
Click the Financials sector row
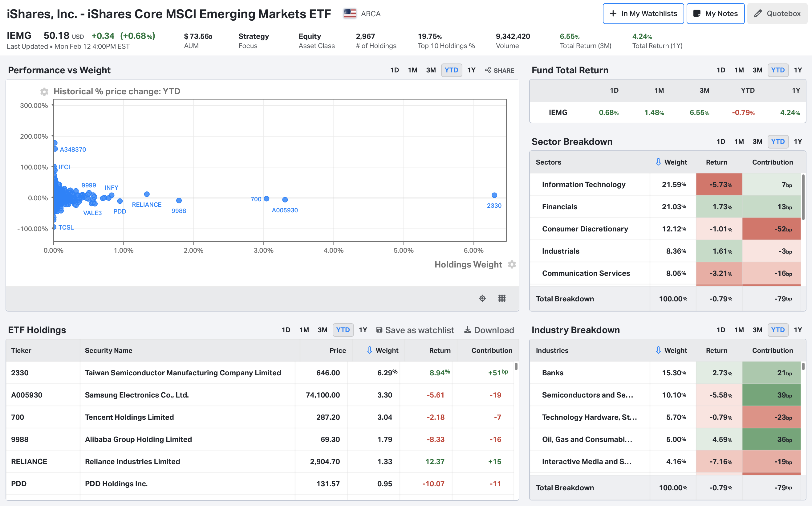pyautogui.click(x=665, y=206)
